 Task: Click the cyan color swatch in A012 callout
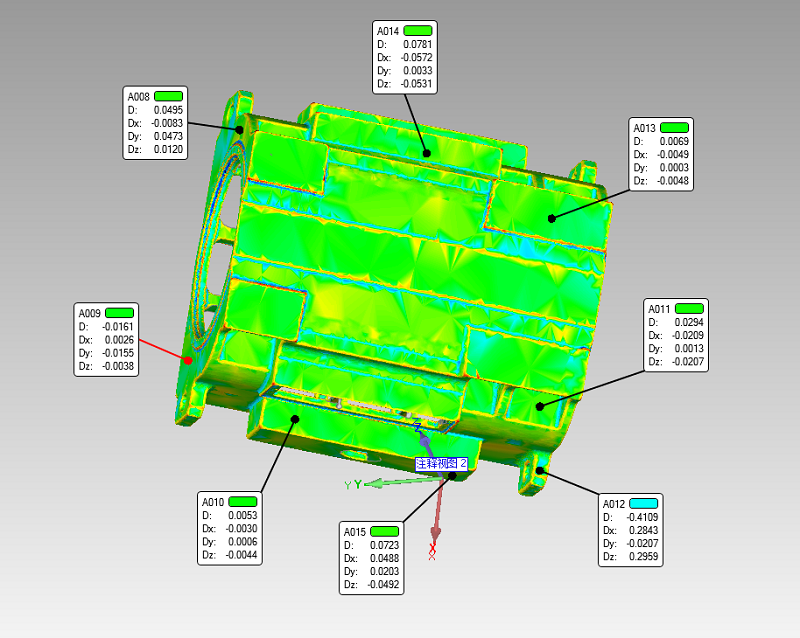pyautogui.click(x=644, y=502)
